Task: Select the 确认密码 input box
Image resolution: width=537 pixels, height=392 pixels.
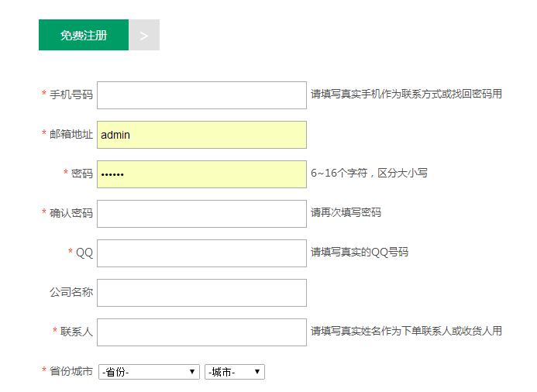Action: [x=201, y=214]
